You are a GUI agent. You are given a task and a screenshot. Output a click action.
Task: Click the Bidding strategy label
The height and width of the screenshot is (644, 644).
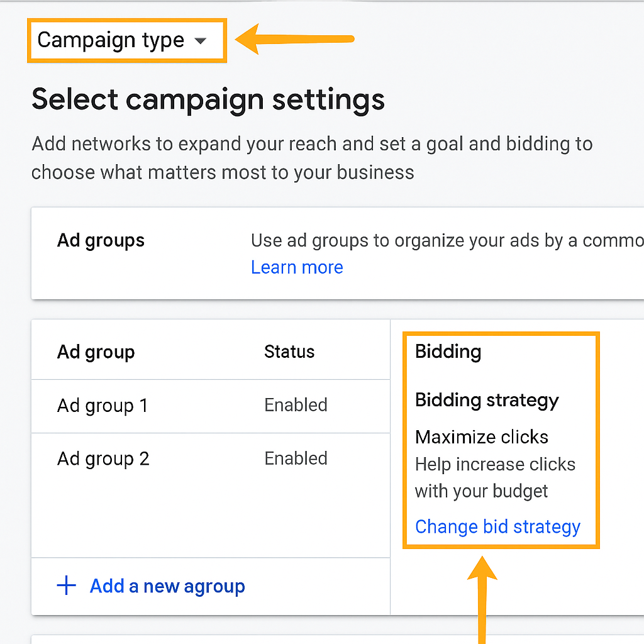[487, 400]
